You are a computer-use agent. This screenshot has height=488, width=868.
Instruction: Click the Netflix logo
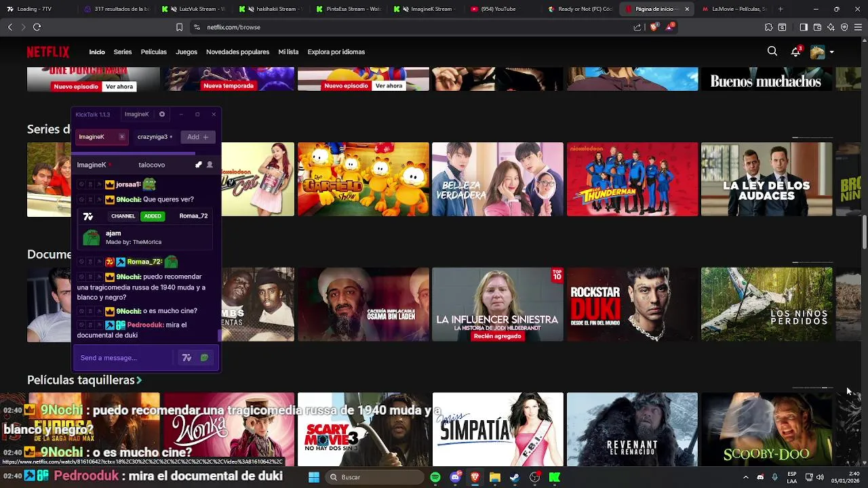point(48,52)
